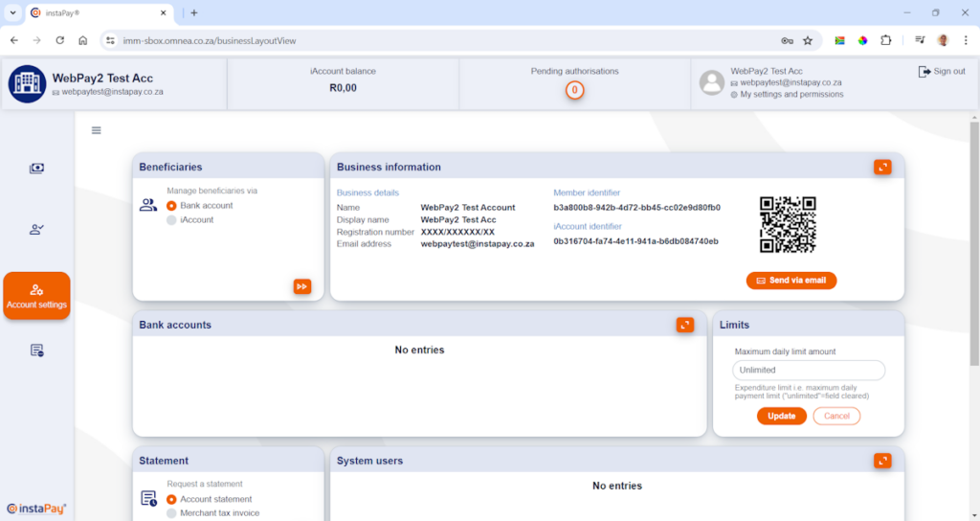Screen dimensions: 980x521
Task: Click the Beneficiaries people icon
Action: coord(148,205)
